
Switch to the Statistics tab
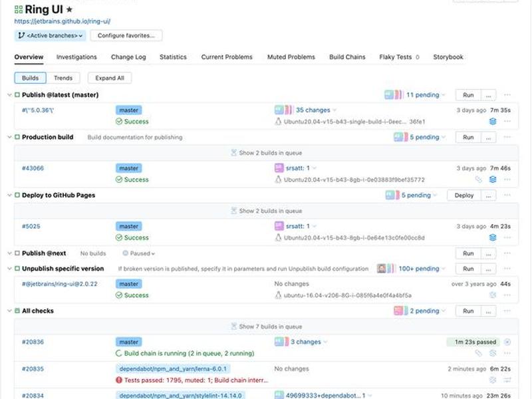pos(173,57)
